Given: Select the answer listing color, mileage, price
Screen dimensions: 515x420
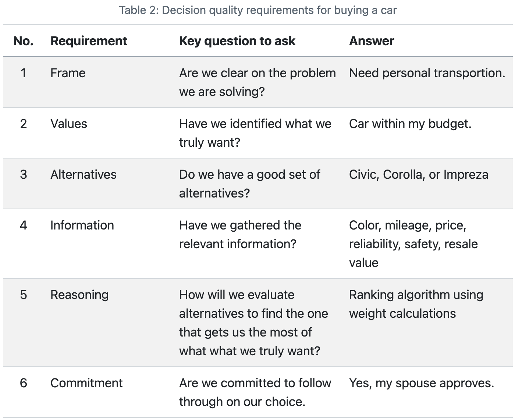Looking at the screenshot, I should click(x=413, y=243).
